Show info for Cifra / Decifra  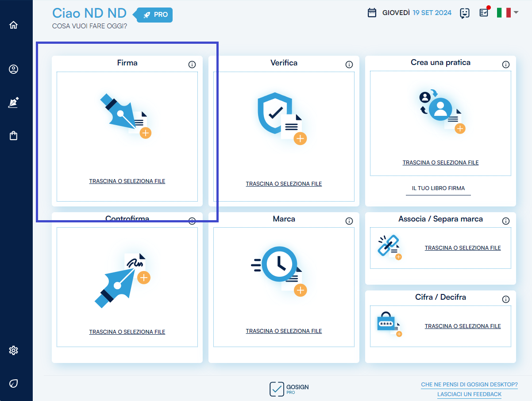tap(505, 299)
